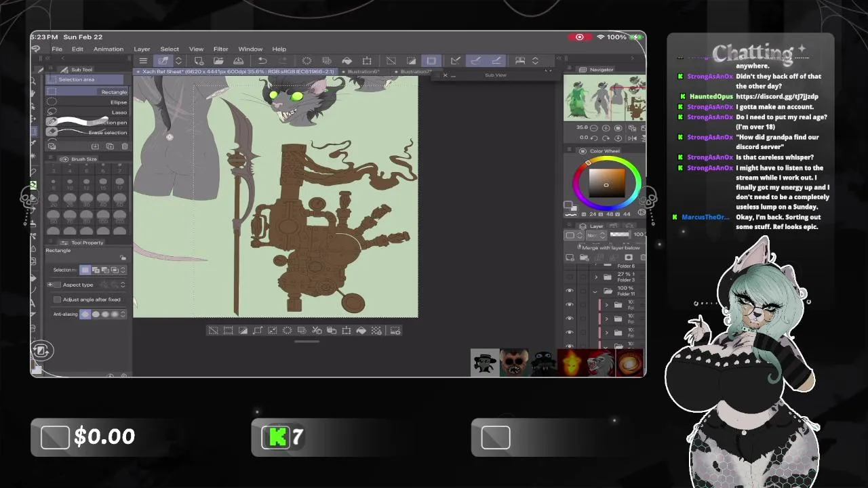Click Fill in the selection launcher bar
Screen dimensions: 868x488
(x=361, y=331)
